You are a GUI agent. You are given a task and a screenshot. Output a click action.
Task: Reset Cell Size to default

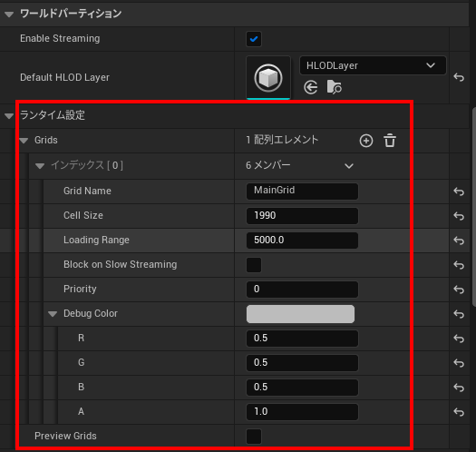[459, 216]
